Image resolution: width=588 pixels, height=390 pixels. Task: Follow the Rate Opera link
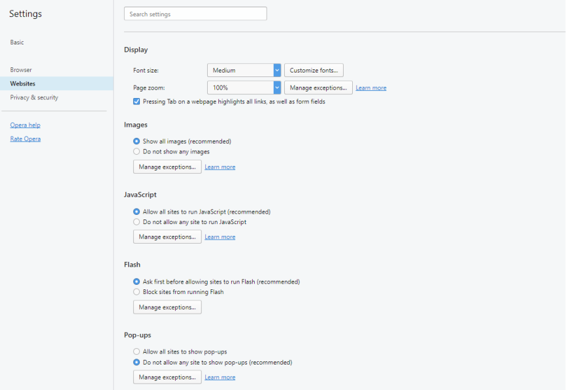25,138
